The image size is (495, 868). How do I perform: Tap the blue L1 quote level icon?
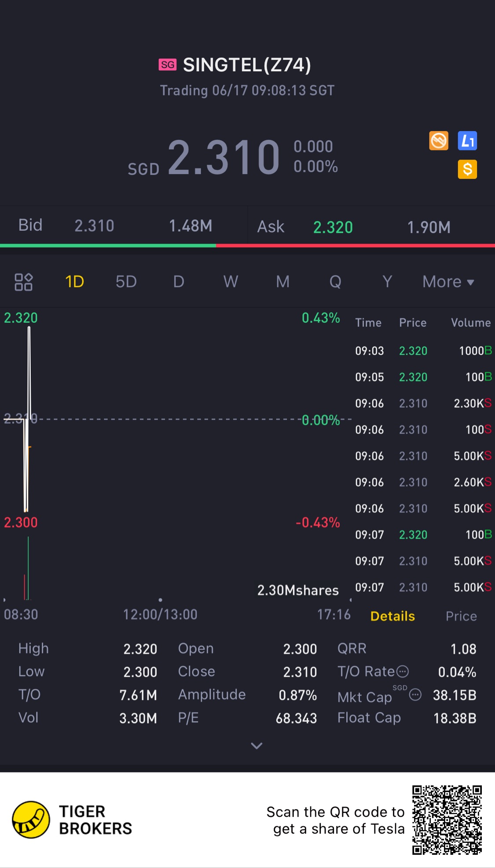coord(467,141)
